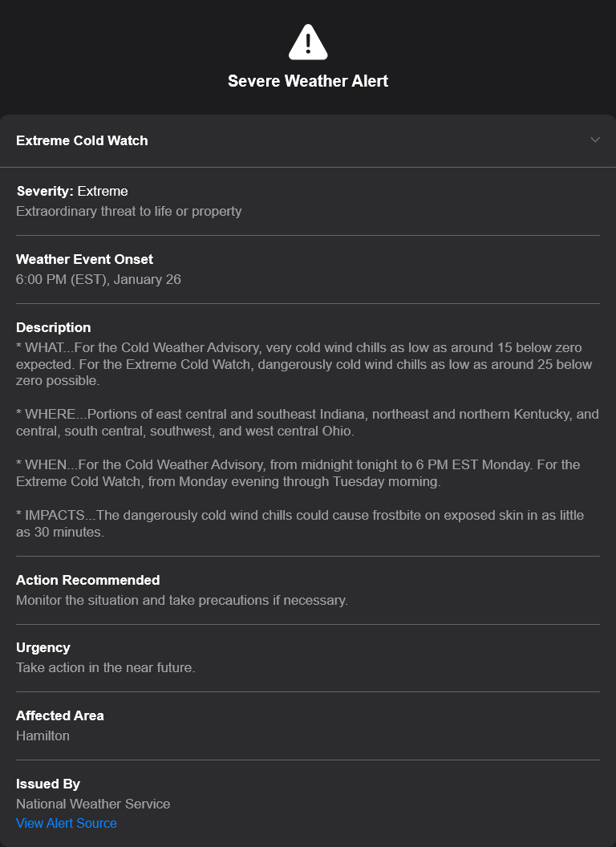Select the Monitor the situation text
This screenshot has width=616, height=847.
pyautogui.click(x=182, y=600)
